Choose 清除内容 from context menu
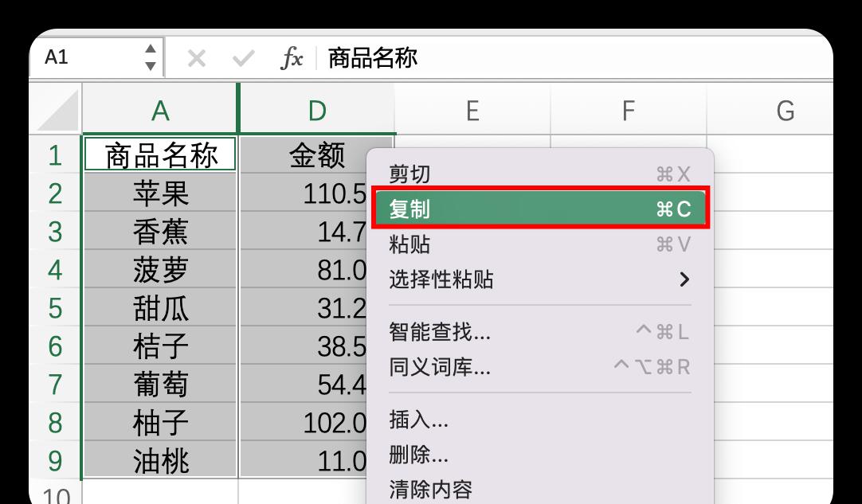The height and width of the screenshot is (504, 862). coord(540,489)
